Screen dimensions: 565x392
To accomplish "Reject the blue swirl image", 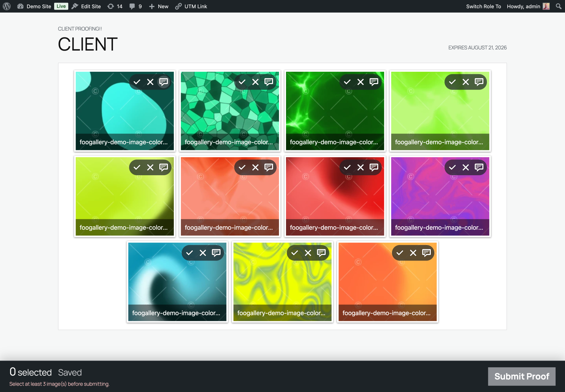I will tap(203, 253).
